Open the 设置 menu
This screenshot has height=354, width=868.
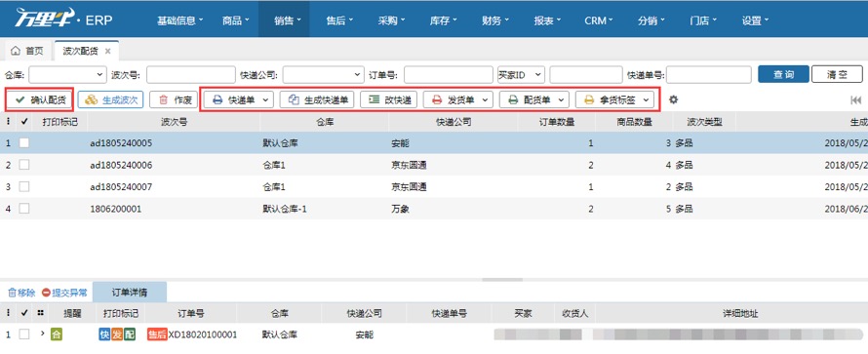[x=755, y=20]
